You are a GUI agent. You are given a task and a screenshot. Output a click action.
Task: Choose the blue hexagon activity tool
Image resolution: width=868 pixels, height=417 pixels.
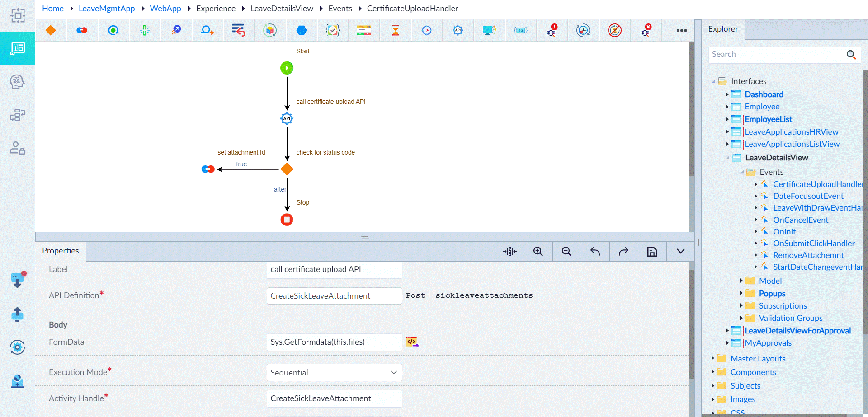302,30
